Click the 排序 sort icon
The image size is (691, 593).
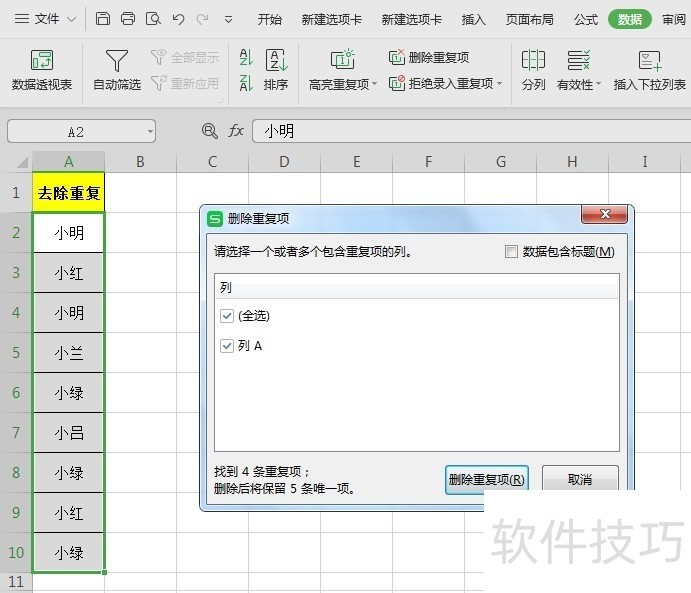(276, 70)
